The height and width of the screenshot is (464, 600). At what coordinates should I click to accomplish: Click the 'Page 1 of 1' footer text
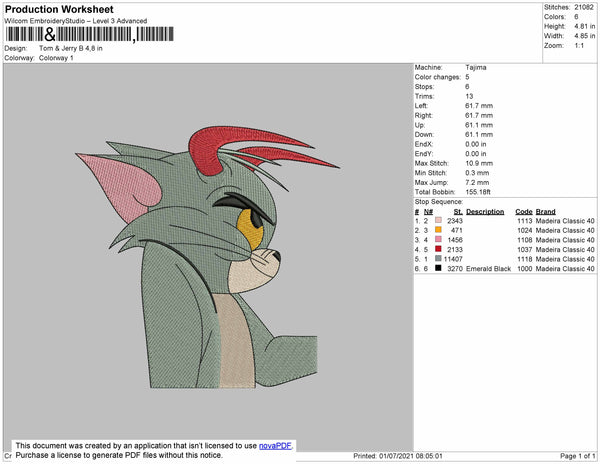click(x=578, y=456)
